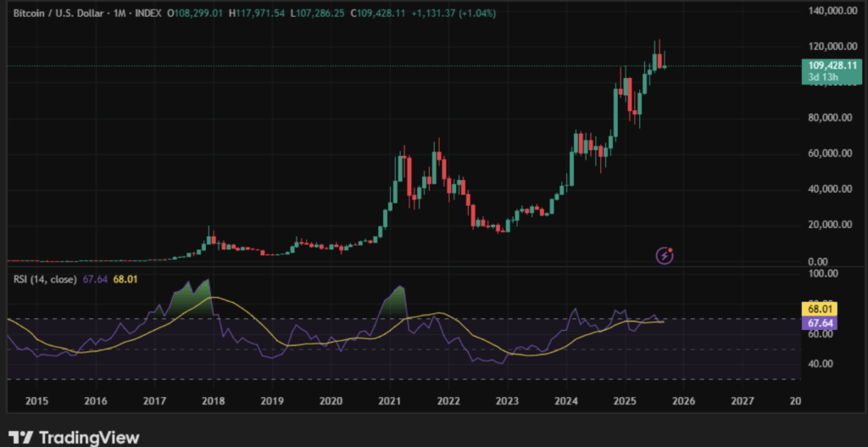Click the TradingView logo
868x447 pixels.
(x=74, y=438)
